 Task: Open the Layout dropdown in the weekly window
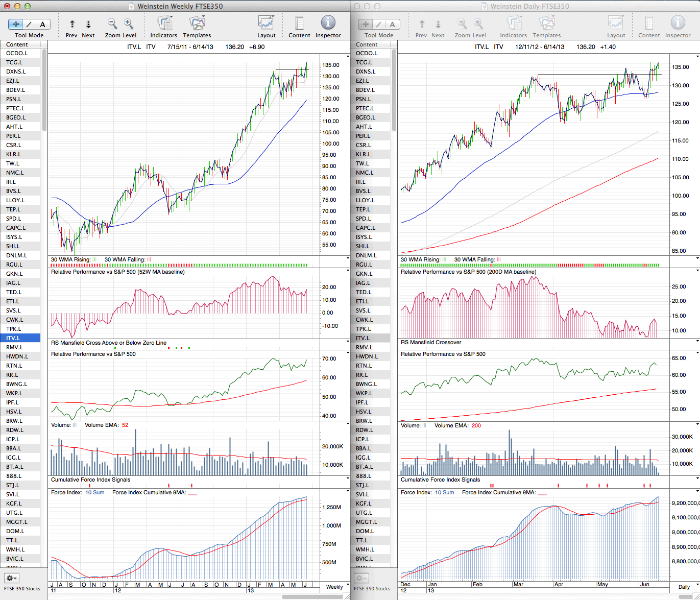[x=266, y=23]
